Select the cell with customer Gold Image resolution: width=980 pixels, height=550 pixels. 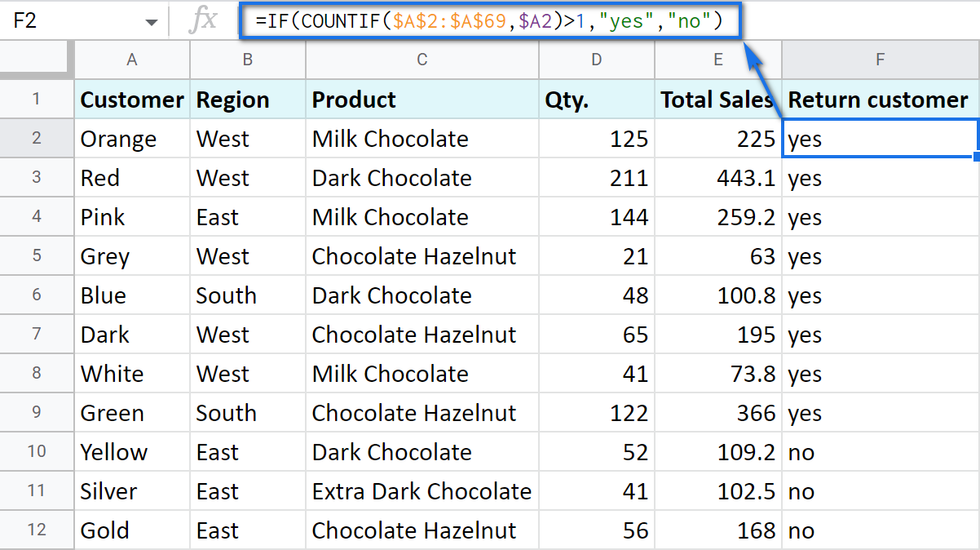coord(131,530)
